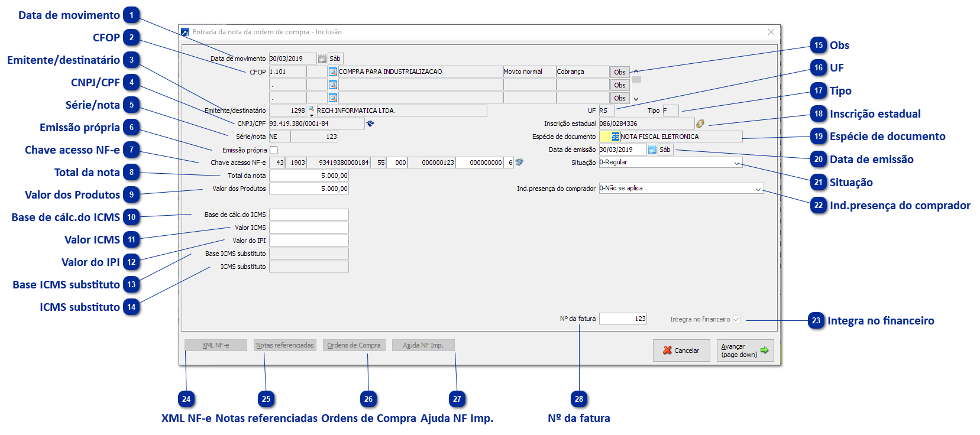Click the Cobrança cell
980x435 pixels.
click(x=583, y=72)
